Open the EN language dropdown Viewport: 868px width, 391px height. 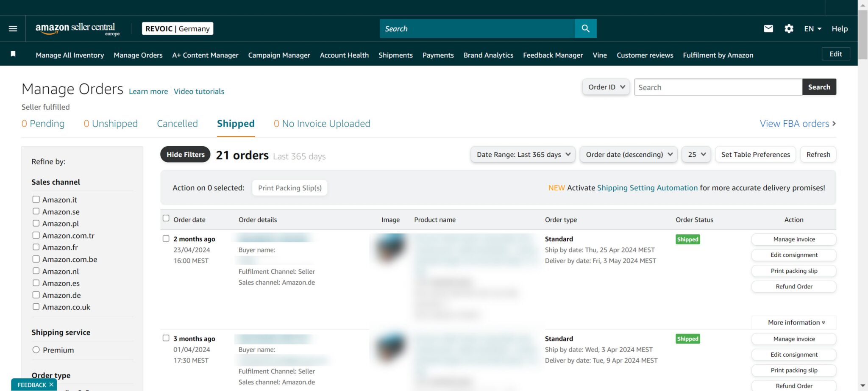point(813,28)
